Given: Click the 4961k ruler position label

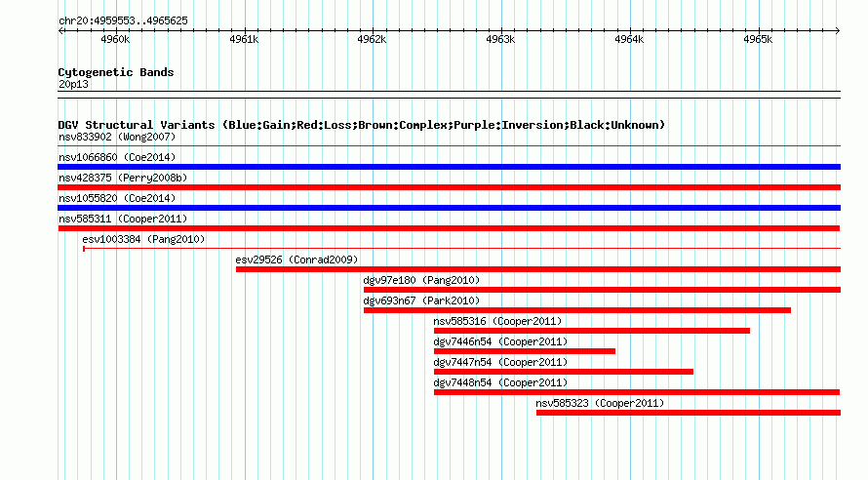Looking at the screenshot, I should (x=244, y=39).
